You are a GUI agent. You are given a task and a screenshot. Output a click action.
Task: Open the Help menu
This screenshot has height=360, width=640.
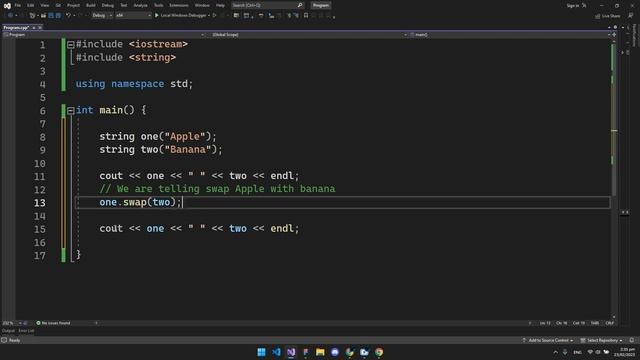point(220,5)
